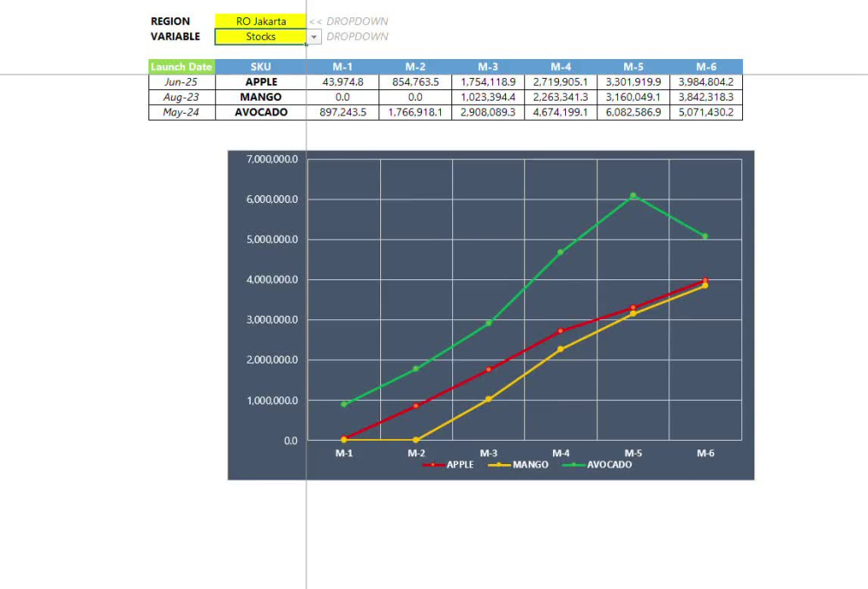This screenshot has height=589, width=868.
Task: Select the M-1 column header
Action: (x=343, y=67)
